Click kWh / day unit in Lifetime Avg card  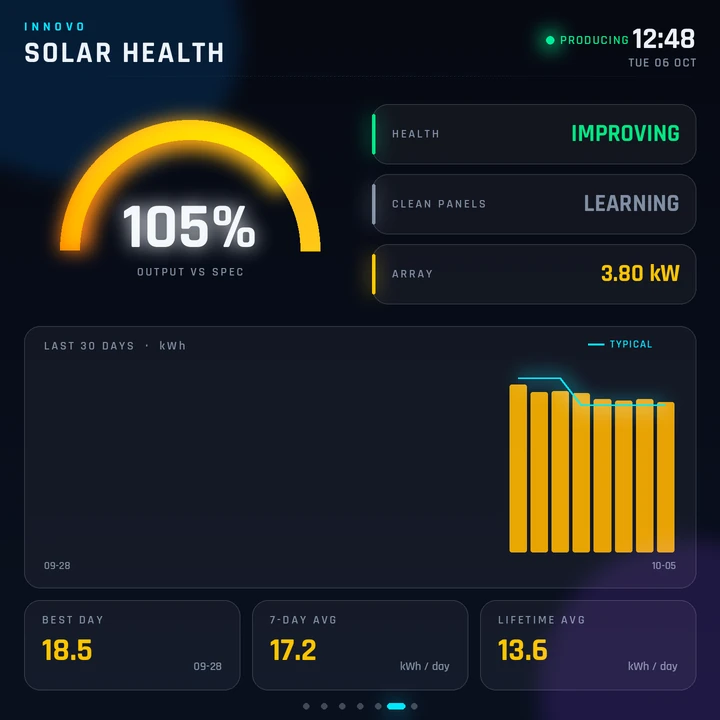pyautogui.click(x=652, y=666)
